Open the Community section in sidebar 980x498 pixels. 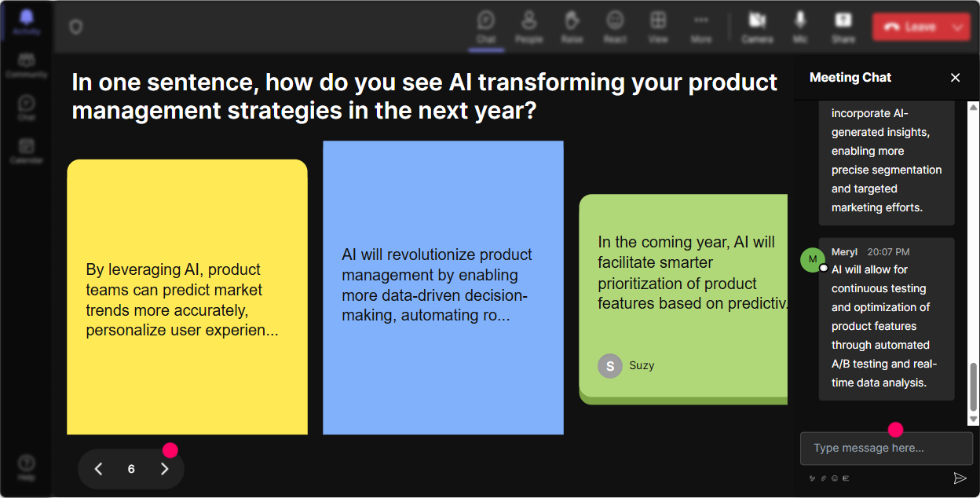click(27, 65)
